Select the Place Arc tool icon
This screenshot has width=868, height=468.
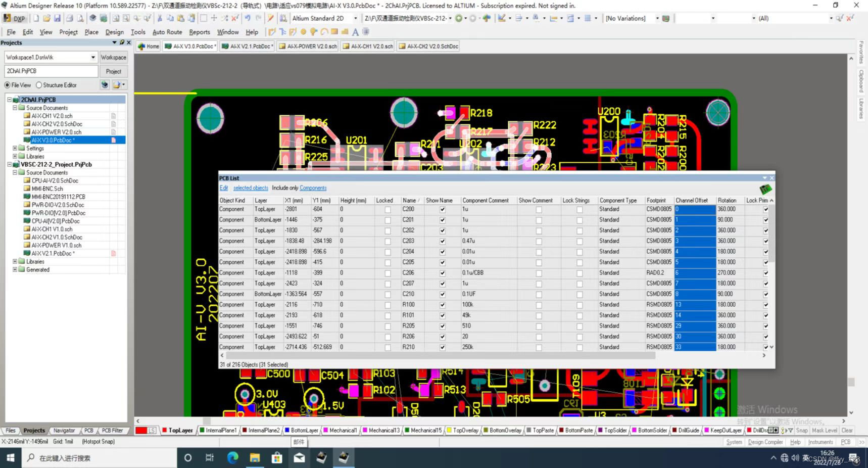324,32
